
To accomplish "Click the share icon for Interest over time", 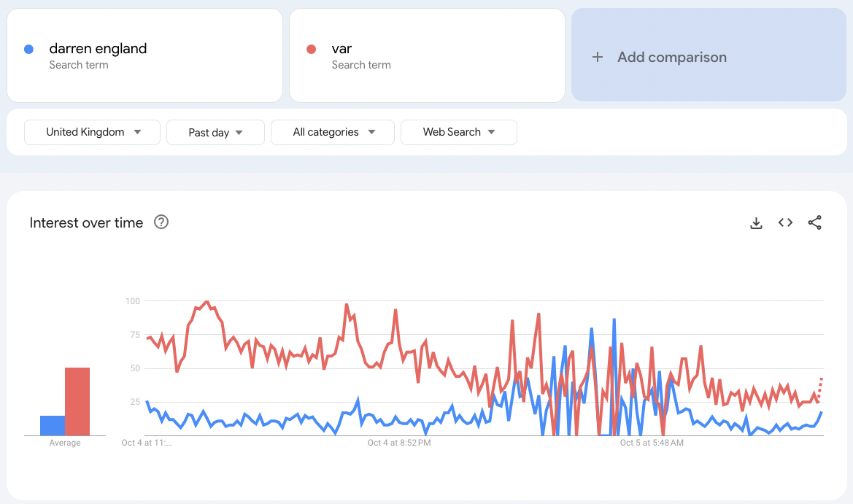I will 814,222.
